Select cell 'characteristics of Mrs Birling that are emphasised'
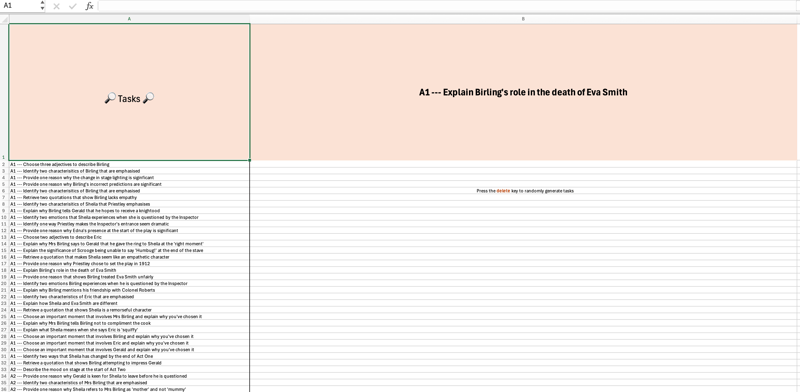 [x=129, y=383]
